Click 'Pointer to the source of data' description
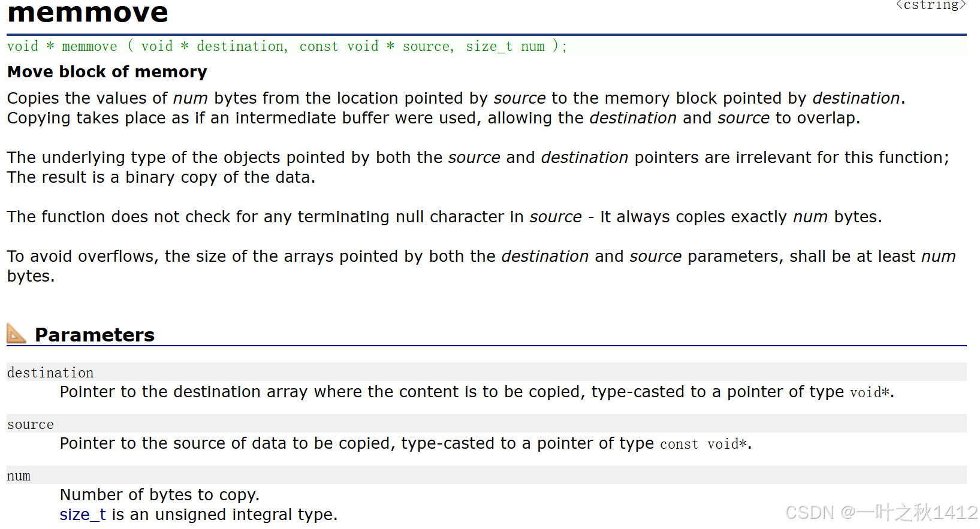This screenshot has height=529, width=980. pos(406,443)
